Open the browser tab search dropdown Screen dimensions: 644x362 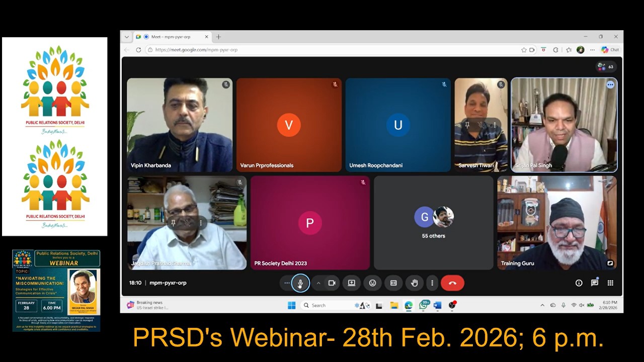(126, 37)
